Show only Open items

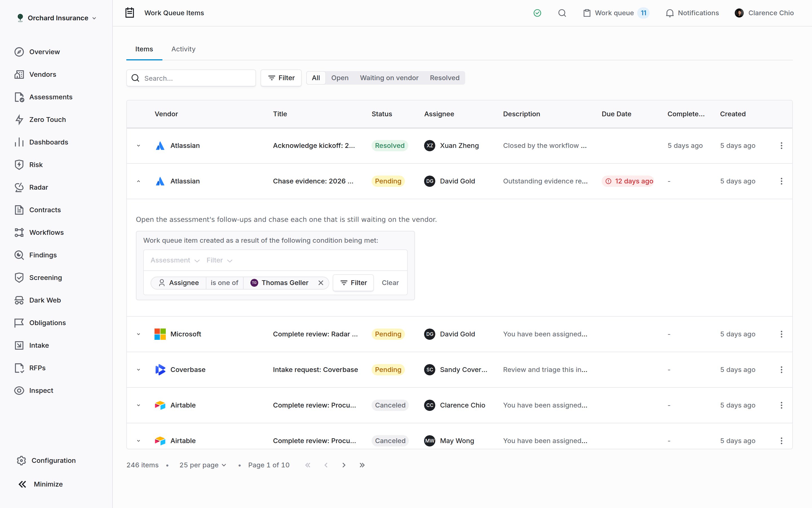[339, 78]
